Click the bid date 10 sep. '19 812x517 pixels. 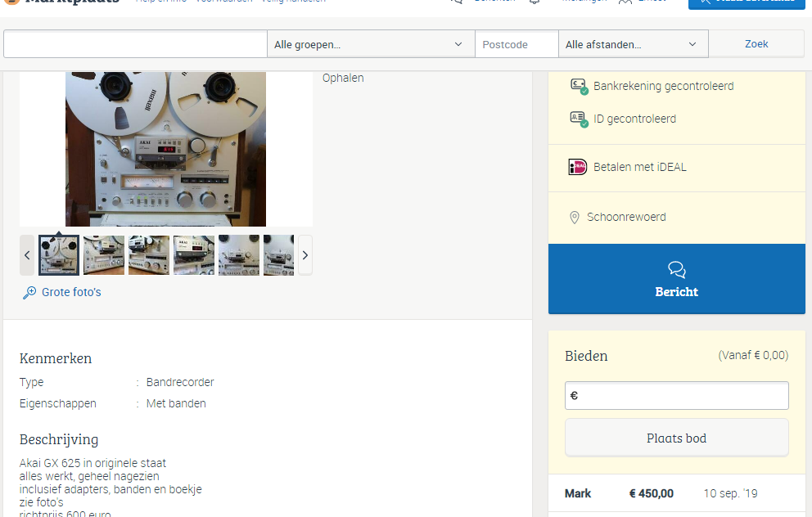coord(730,494)
